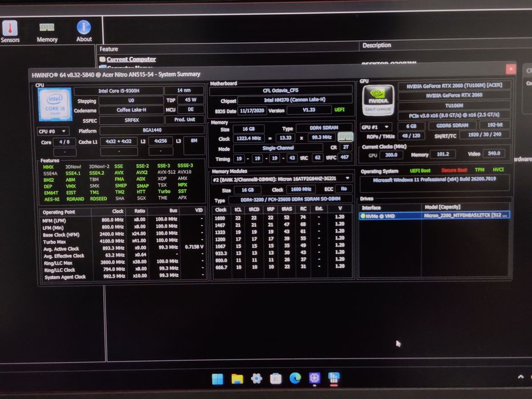This screenshot has width=532, height=399.
Task: Click the Intel HM370 chipset field
Action: (x=294, y=100)
